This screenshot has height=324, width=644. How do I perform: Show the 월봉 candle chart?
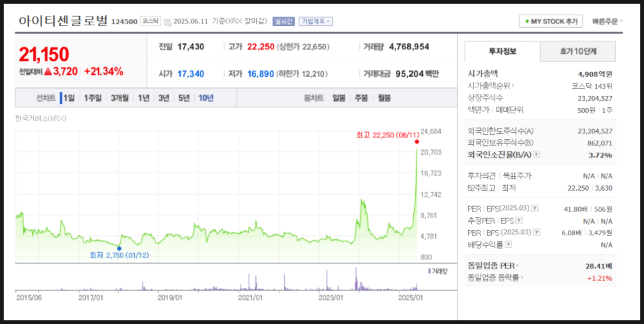pos(384,98)
